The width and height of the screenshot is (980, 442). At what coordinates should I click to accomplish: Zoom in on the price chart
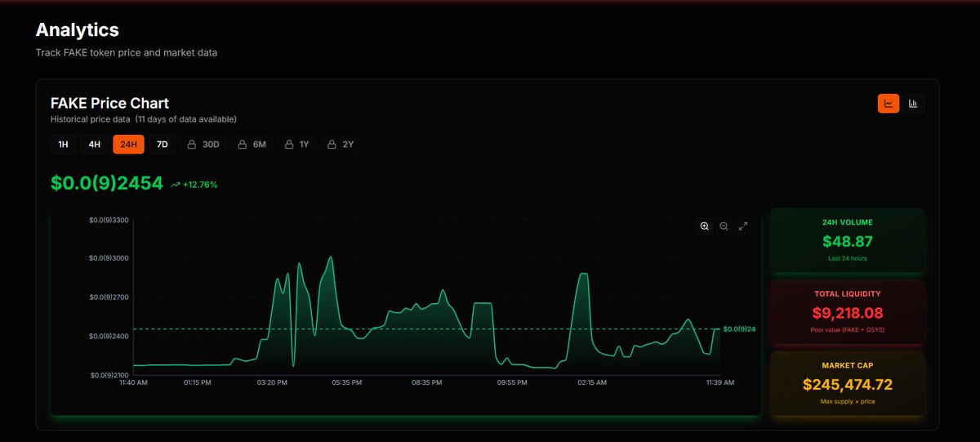pos(704,226)
